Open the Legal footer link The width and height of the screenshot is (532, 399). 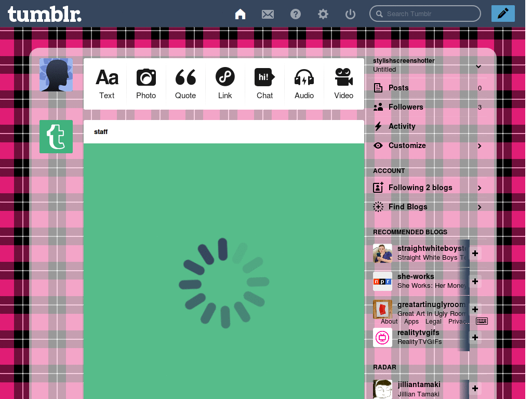(x=433, y=321)
